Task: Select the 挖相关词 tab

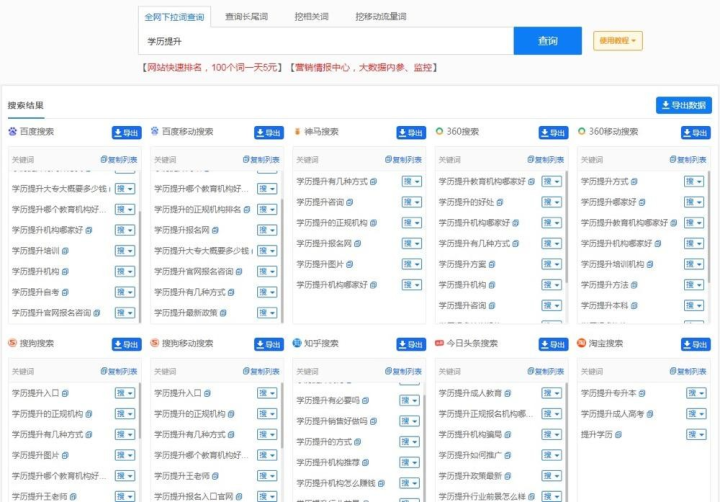Action: click(x=311, y=17)
